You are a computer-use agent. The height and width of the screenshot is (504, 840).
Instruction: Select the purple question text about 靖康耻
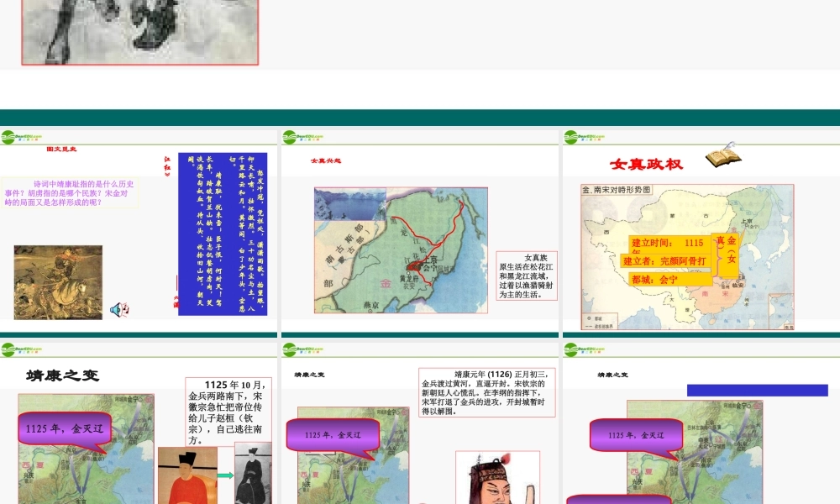point(70,193)
